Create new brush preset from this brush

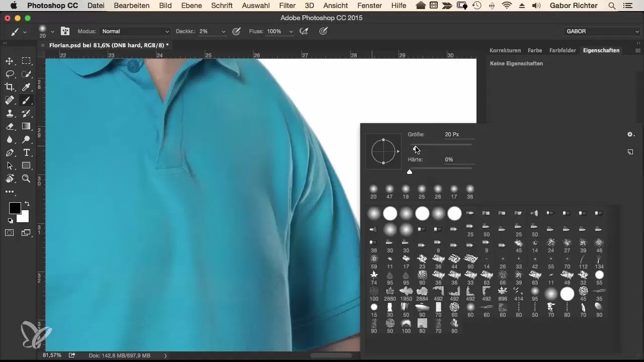point(630,151)
